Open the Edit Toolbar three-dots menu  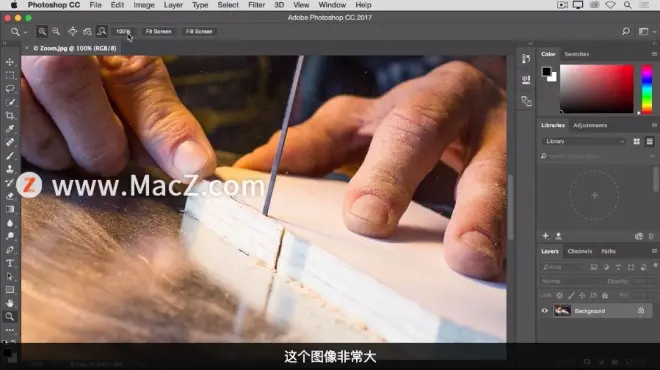point(10,330)
